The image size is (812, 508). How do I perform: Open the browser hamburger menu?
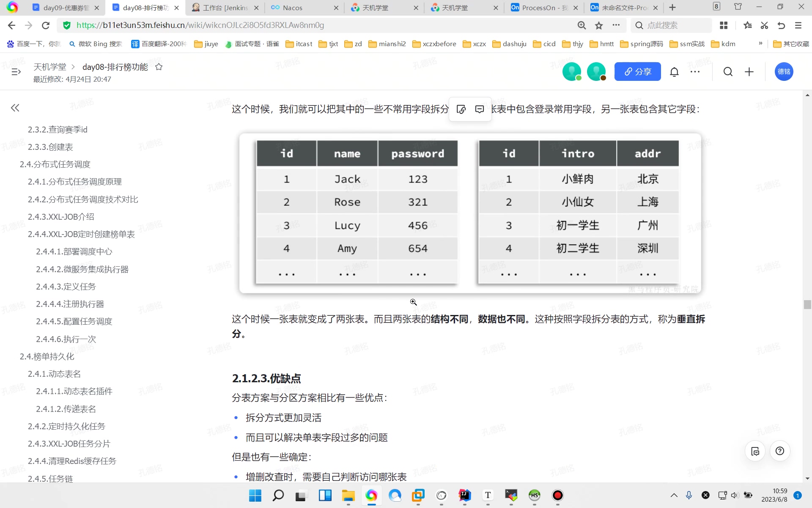pos(798,25)
